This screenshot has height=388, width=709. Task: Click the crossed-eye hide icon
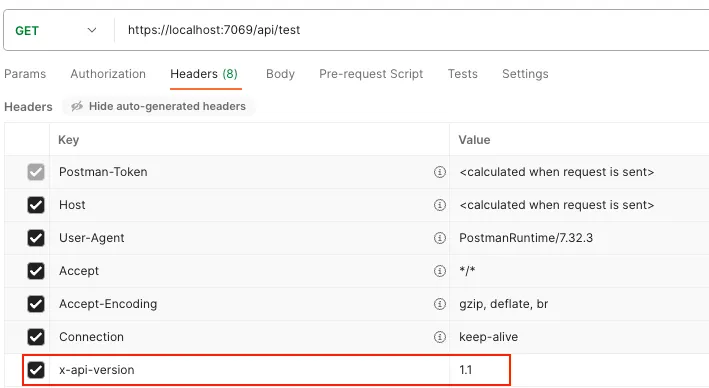[x=77, y=106]
